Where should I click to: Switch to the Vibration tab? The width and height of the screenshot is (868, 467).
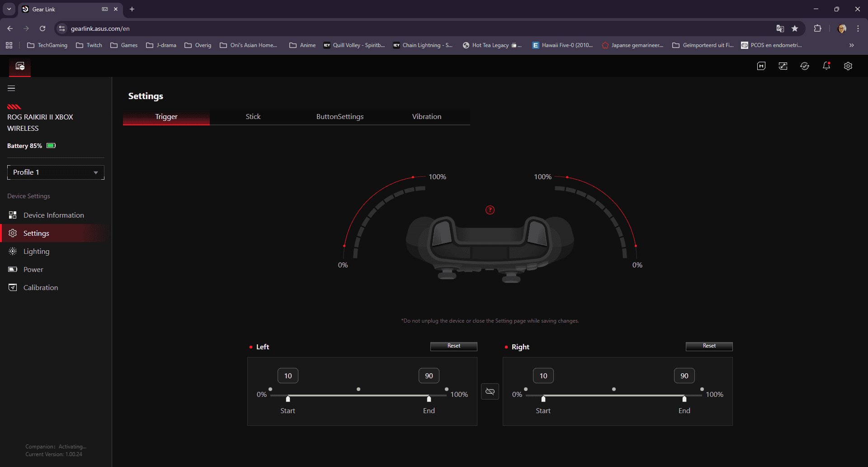[426, 117]
